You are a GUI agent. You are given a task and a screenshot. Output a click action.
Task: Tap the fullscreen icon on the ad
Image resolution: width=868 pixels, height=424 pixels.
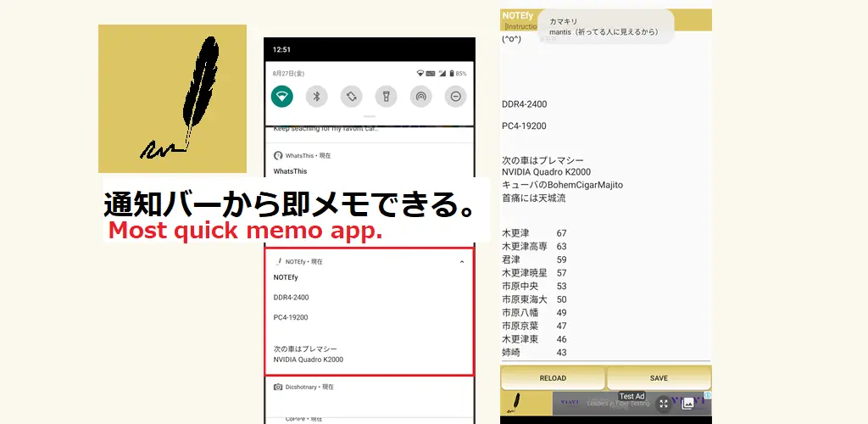tap(664, 404)
